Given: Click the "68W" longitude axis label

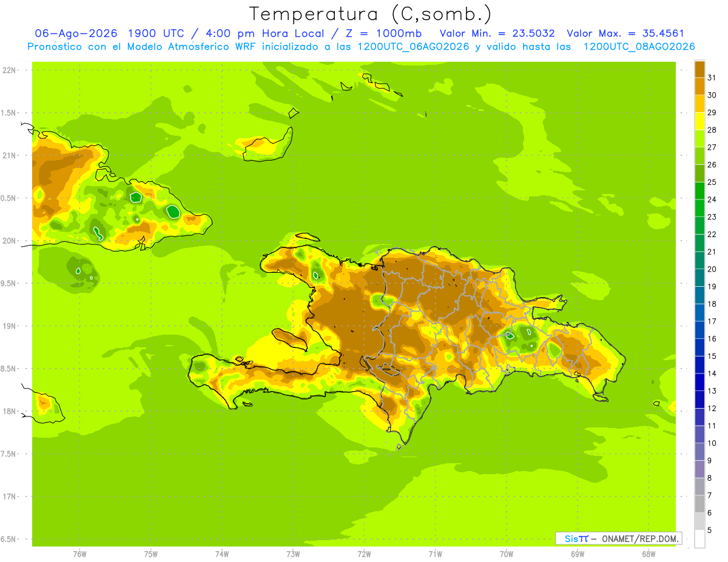Looking at the screenshot, I should click(648, 554).
